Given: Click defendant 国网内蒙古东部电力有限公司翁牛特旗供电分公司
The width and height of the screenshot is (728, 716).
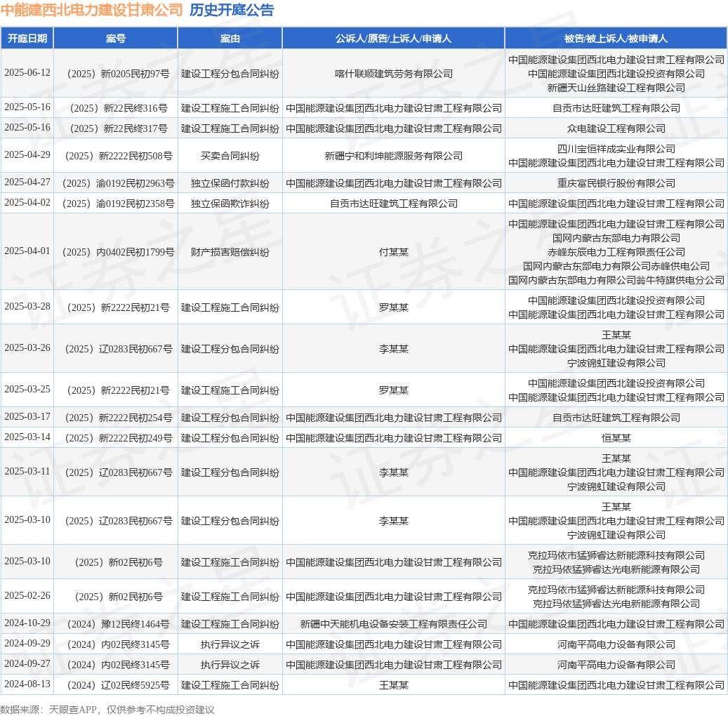Looking at the screenshot, I should pyautogui.click(x=616, y=280).
